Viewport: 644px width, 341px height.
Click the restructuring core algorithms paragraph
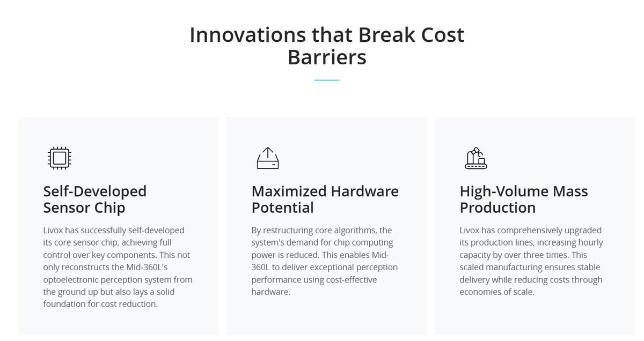pyautogui.click(x=325, y=261)
